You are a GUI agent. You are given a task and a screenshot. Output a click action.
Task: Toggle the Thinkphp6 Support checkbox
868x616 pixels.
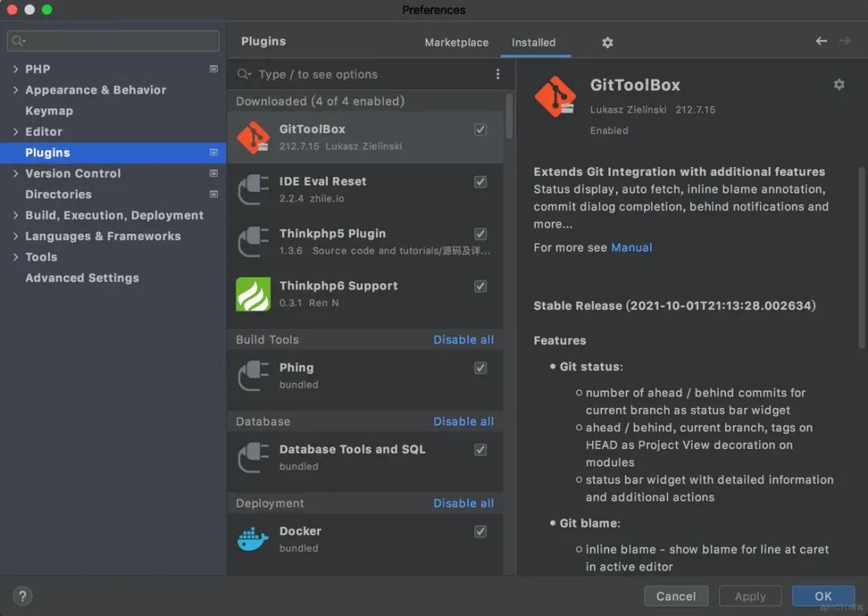click(x=481, y=286)
